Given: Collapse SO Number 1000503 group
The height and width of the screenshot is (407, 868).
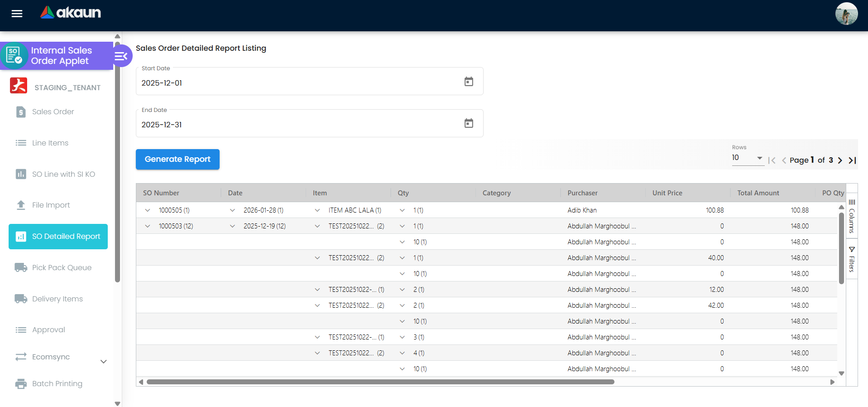Looking at the screenshot, I should click(x=148, y=226).
